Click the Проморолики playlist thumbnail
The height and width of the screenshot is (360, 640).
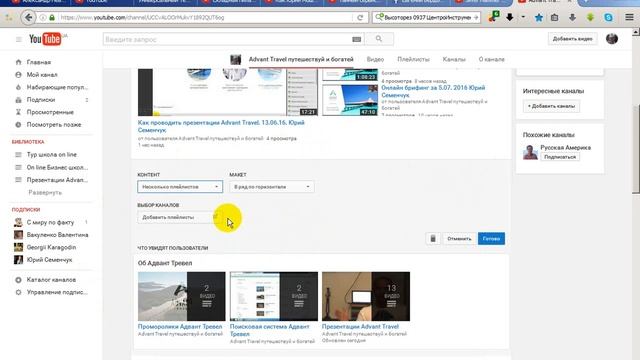pos(181,296)
